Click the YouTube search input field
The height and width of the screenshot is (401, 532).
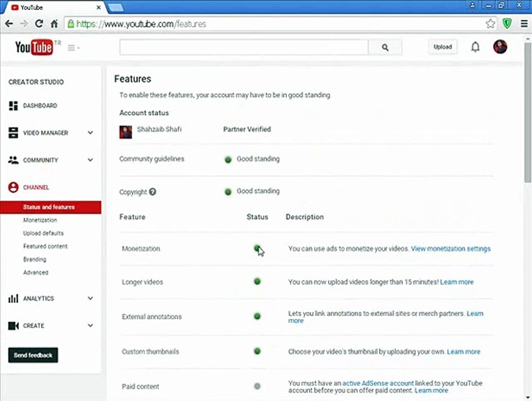click(x=243, y=47)
